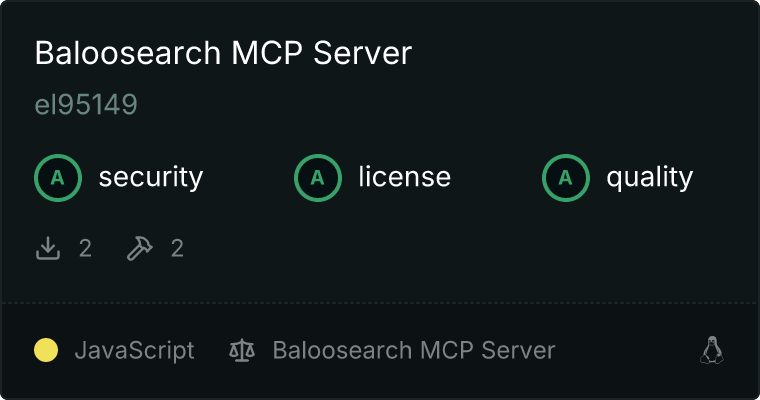Select the license label text
Viewport: 760px width, 400px height.
click(x=405, y=176)
